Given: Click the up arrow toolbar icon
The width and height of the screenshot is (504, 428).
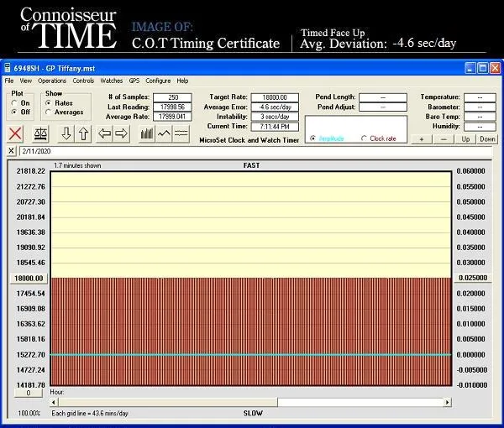Looking at the screenshot, I should point(83,133).
